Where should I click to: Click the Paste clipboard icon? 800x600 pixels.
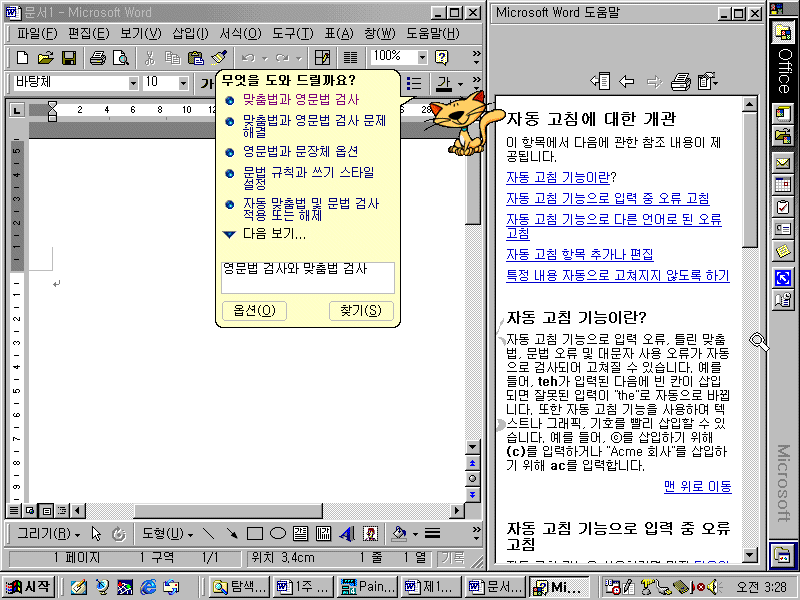coord(196,57)
